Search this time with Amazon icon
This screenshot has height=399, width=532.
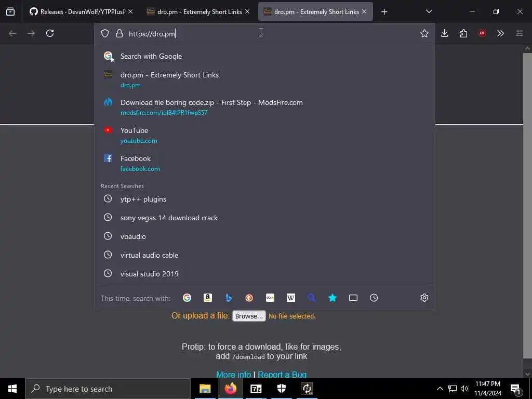208,298
